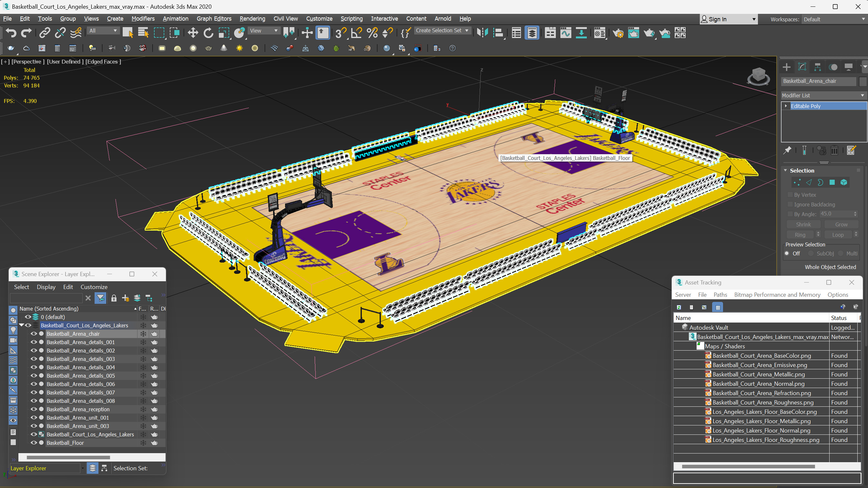868x488 pixels.
Task: Open the View reference coordinate dropdown
Action: click(264, 31)
